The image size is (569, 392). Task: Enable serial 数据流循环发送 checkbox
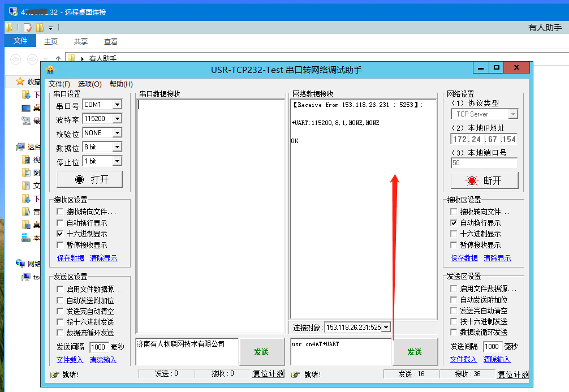61,333
